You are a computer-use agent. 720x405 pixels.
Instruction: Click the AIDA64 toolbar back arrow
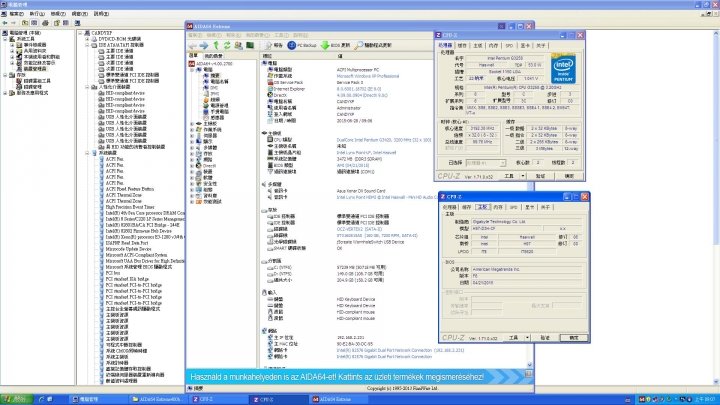pos(193,45)
